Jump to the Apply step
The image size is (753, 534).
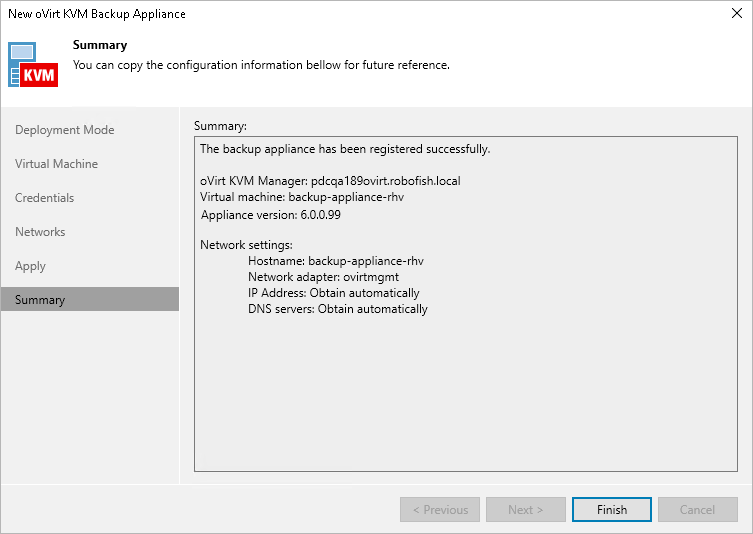(31, 266)
